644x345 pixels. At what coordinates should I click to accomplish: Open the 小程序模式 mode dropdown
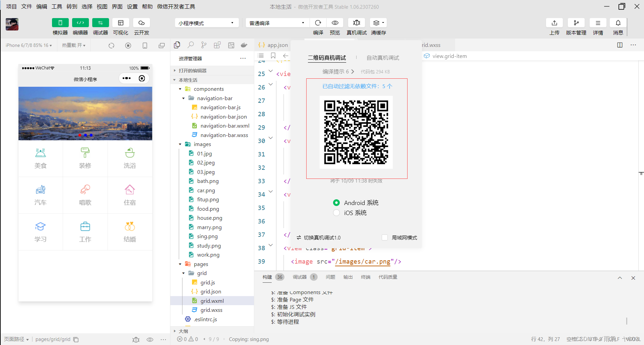point(207,23)
